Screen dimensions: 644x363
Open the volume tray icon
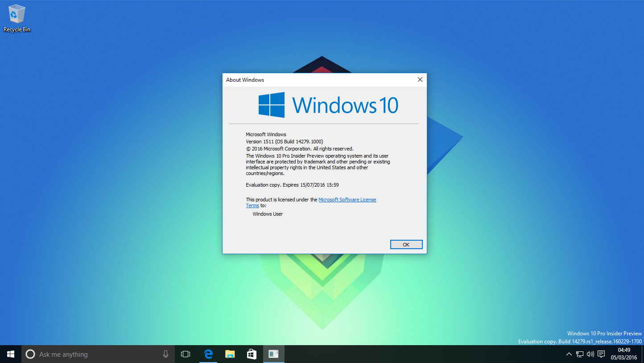590,354
